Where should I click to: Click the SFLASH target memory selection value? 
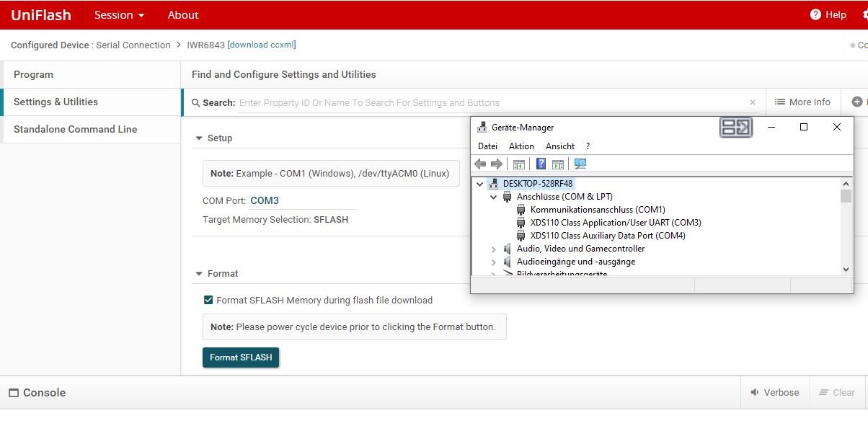(331, 220)
